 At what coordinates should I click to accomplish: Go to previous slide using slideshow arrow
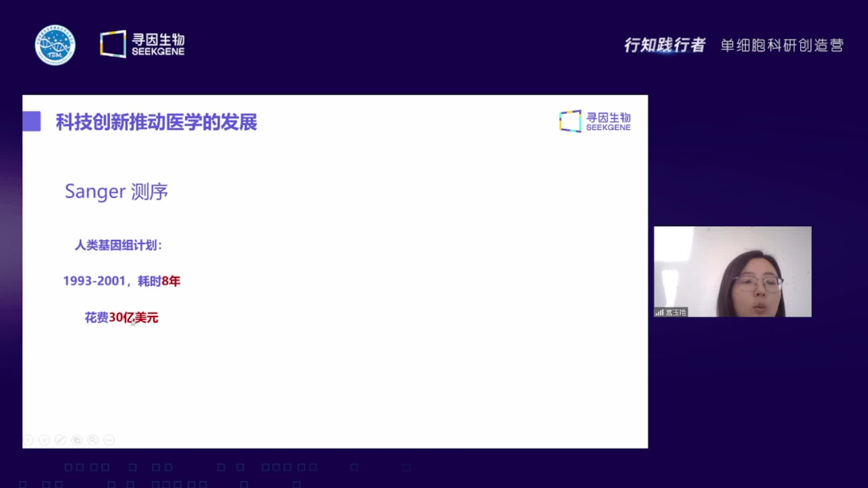[28, 440]
